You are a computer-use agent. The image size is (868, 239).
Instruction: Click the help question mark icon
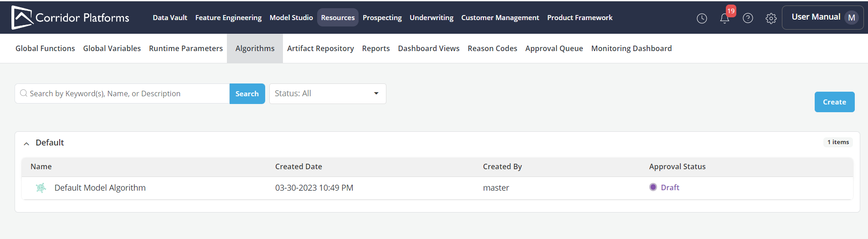pyautogui.click(x=748, y=18)
